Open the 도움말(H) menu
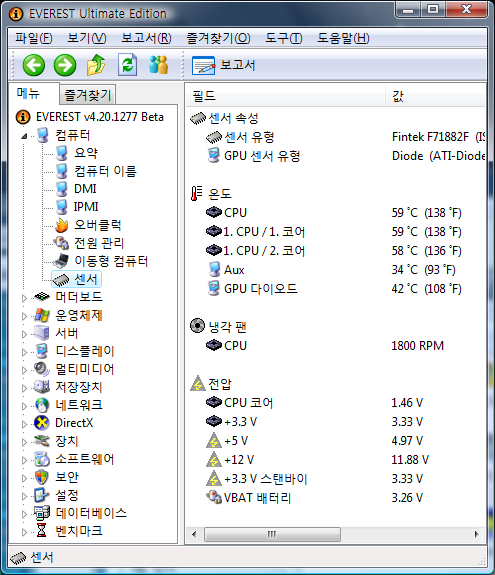The width and height of the screenshot is (495, 575). pyautogui.click(x=343, y=38)
